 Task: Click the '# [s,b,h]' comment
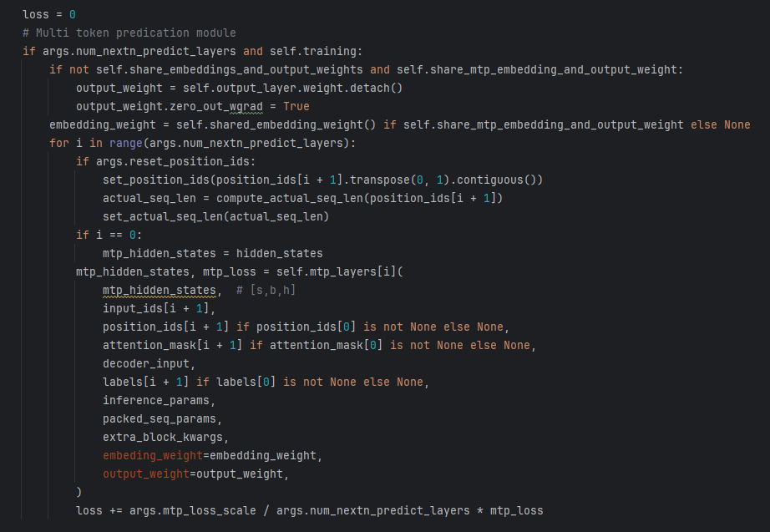pyautogui.click(x=266, y=291)
